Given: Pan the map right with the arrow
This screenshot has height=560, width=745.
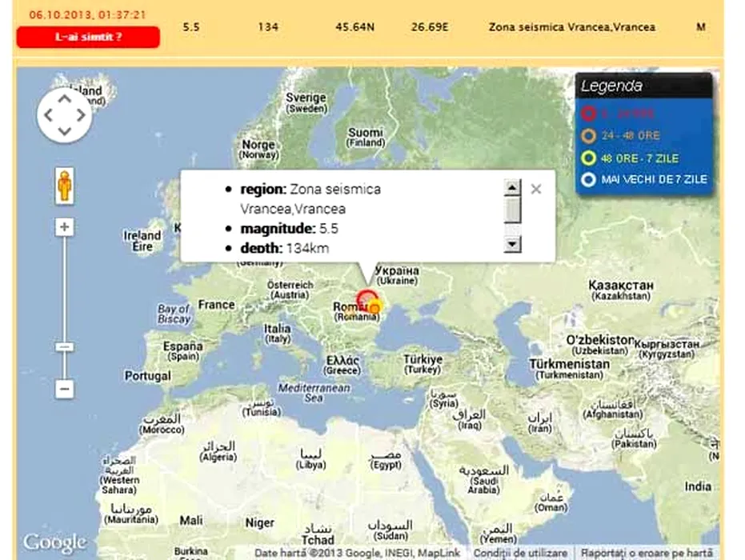Looking at the screenshot, I should (81, 115).
